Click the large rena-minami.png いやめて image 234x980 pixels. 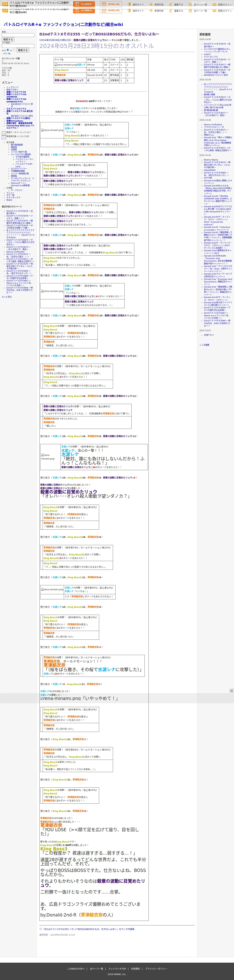pyautogui.click(x=60, y=698)
